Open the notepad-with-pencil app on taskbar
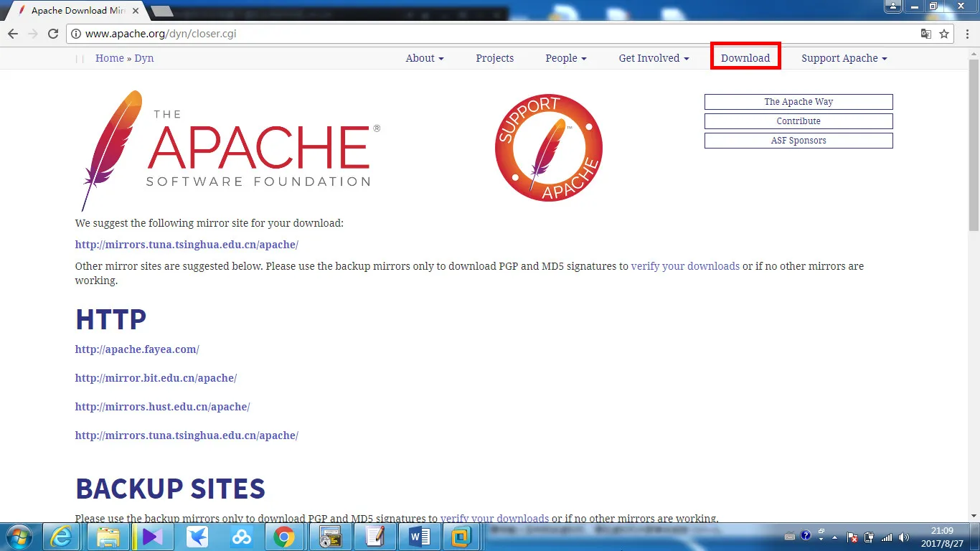The width and height of the screenshot is (980, 551). [375, 537]
